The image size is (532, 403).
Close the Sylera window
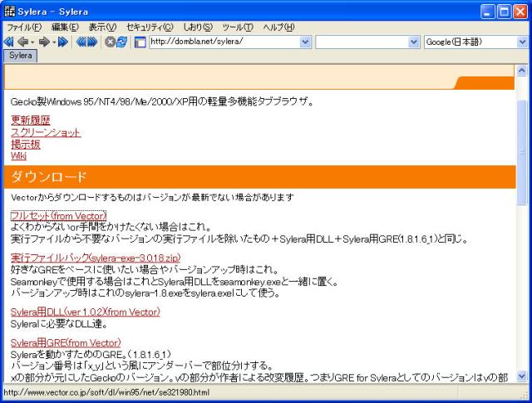pos(520,12)
